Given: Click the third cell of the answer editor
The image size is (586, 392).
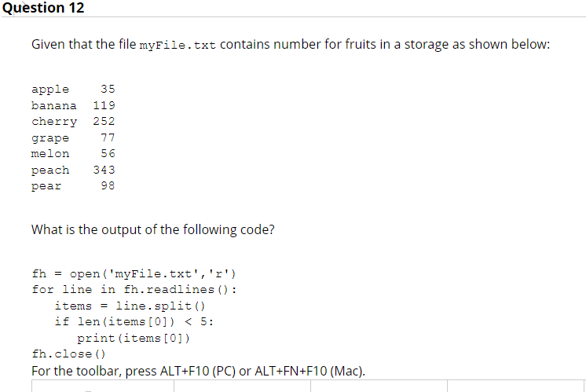Looking at the screenshot, I should coord(379,386).
